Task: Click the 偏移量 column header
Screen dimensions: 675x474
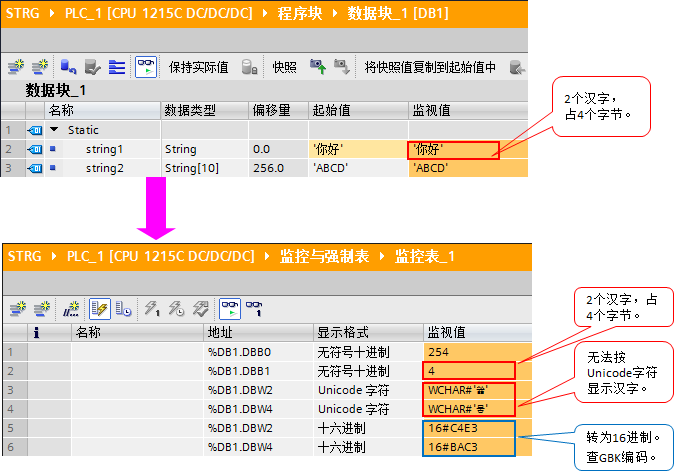Action: point(279,111)
